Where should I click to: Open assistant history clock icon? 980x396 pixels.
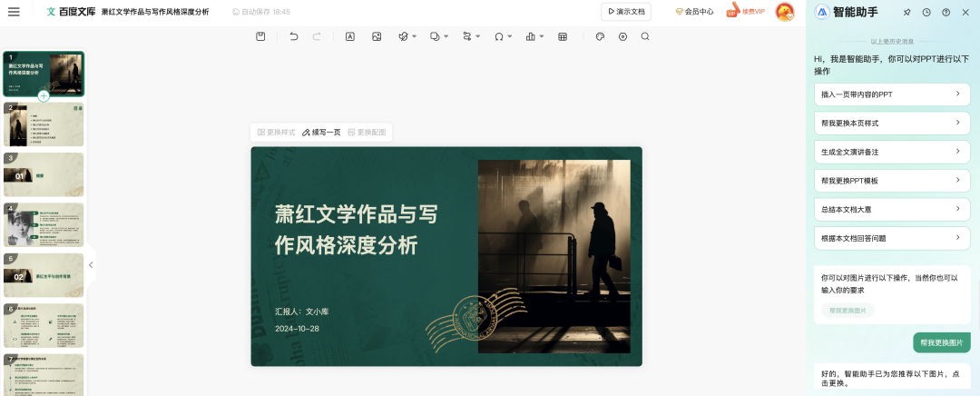(926, 12)
